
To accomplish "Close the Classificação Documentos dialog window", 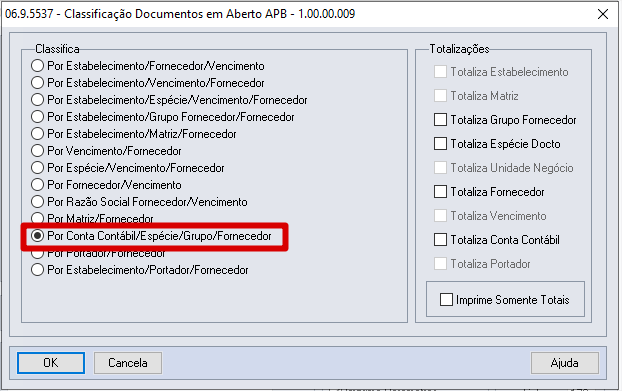I will pyautogui.click(x=603, y=14).
